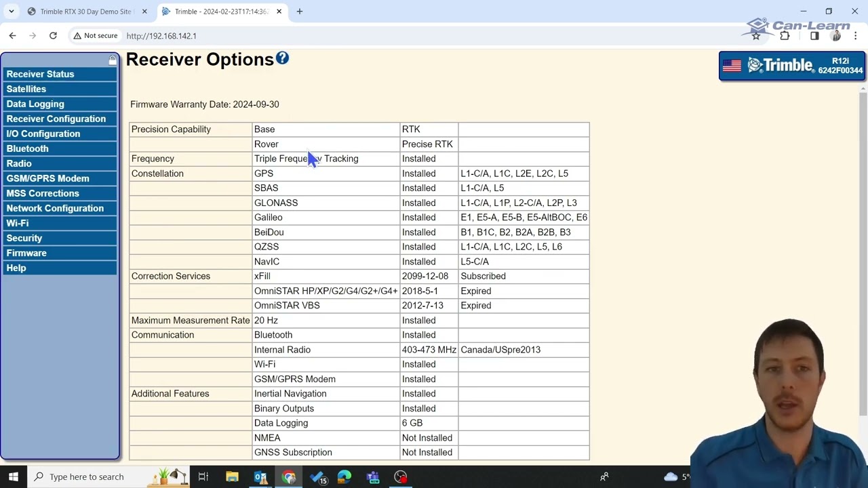
Task: Click the Internal Radio 403-473 MHz cell
Action: [x=429, y=350]
